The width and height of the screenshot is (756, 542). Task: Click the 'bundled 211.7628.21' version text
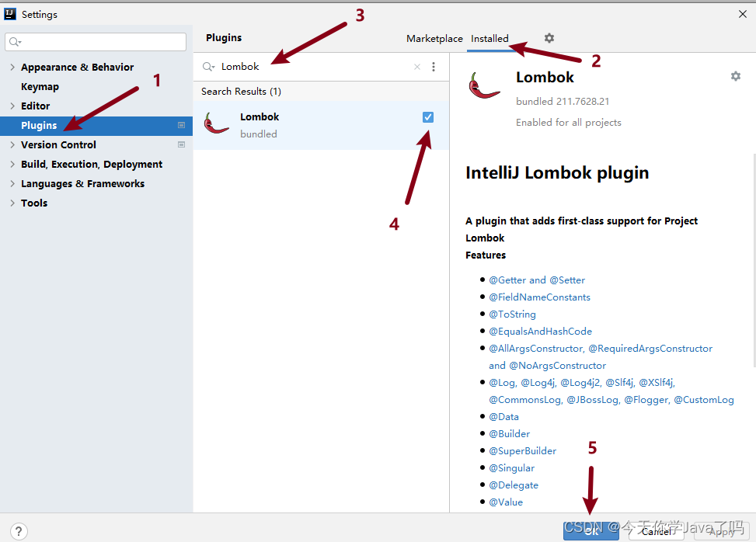[x=563, y=101]
